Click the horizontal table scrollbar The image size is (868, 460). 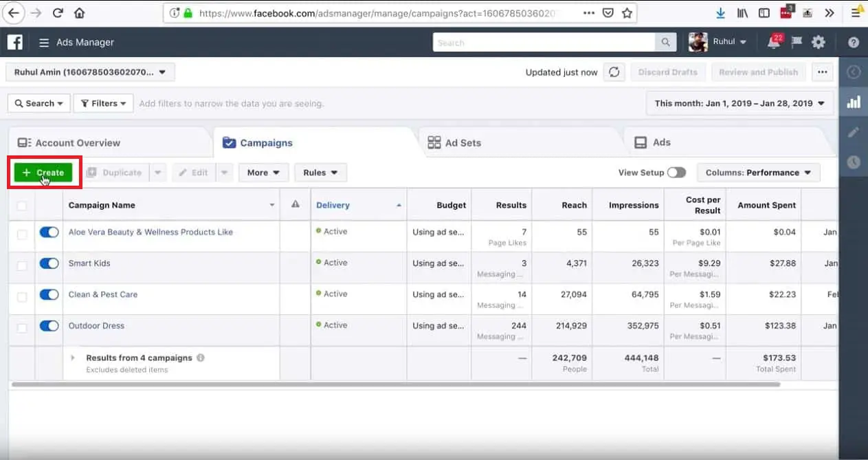(396, 384)
